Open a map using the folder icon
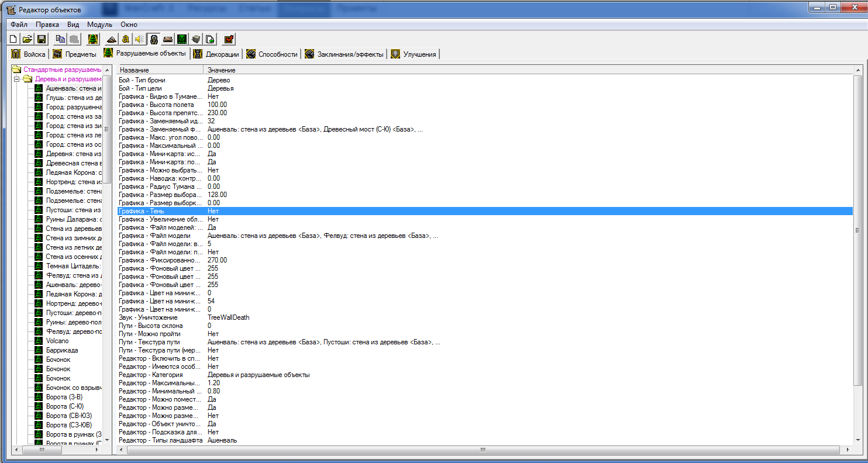 (27, 39)
